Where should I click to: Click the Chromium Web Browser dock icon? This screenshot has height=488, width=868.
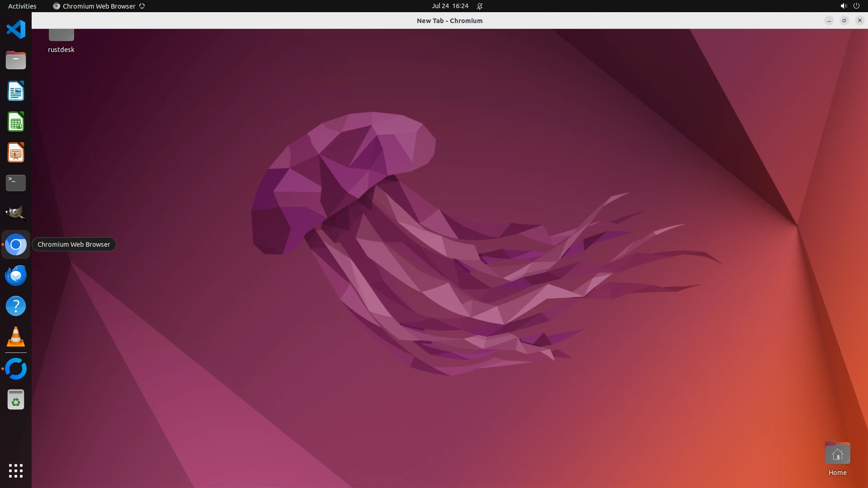point(16,244)
